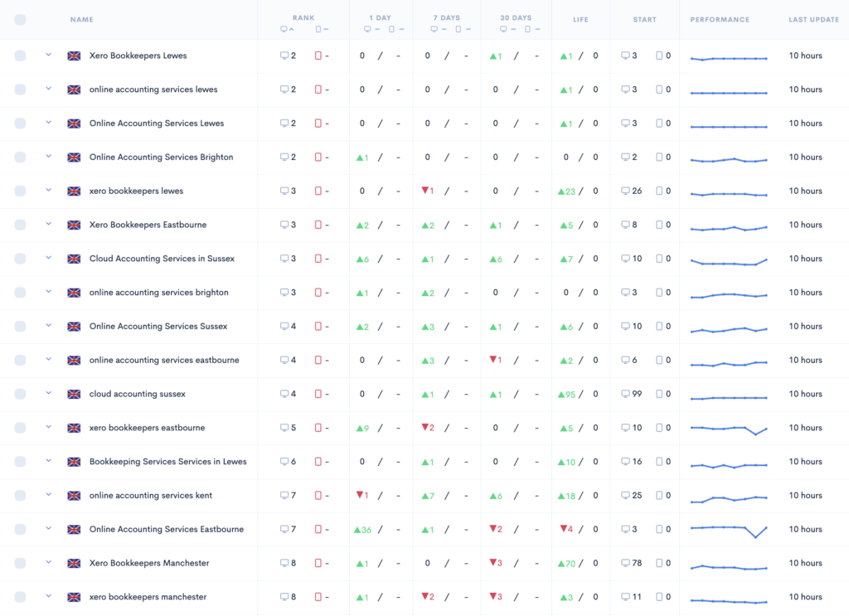This screenshot has width=849, height=616.
Task: Open keyword Xero Bookkeepers Lewes
Action: tap(138, 56)
